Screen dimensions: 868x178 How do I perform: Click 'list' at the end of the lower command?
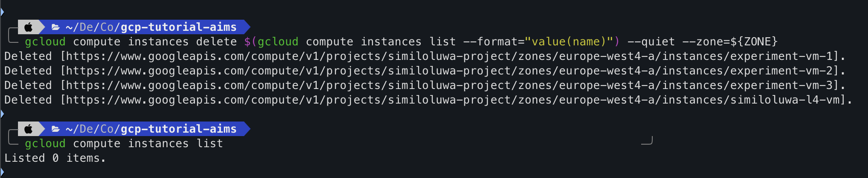210,144
